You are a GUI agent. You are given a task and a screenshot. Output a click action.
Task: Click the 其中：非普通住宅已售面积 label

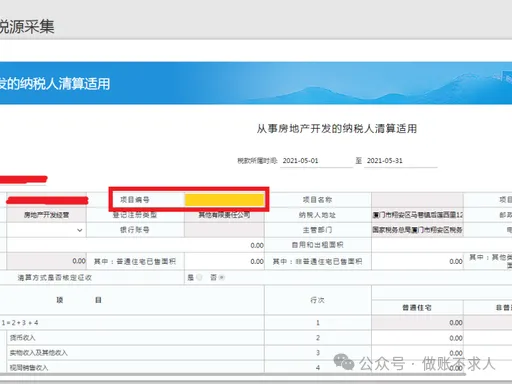317,261
